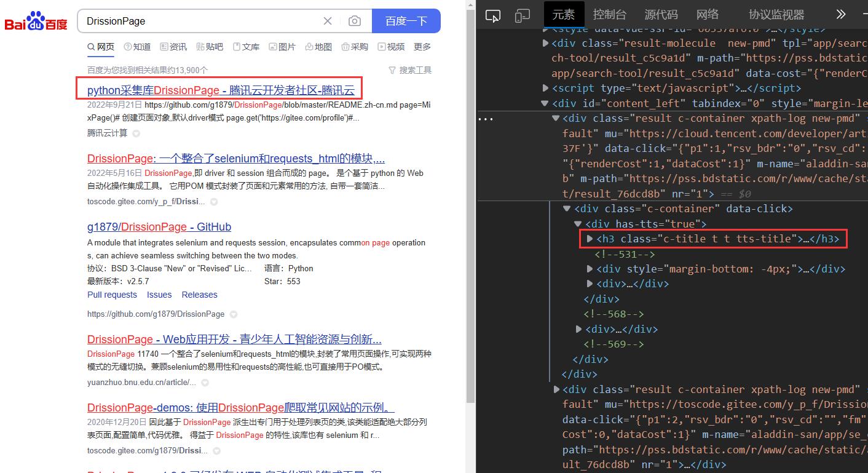Open dropdown arrow beside github.com/g1879/DrissionPage URL
Image resolution: width=868 pixels, height=473 pixels.
coord(234,314)
